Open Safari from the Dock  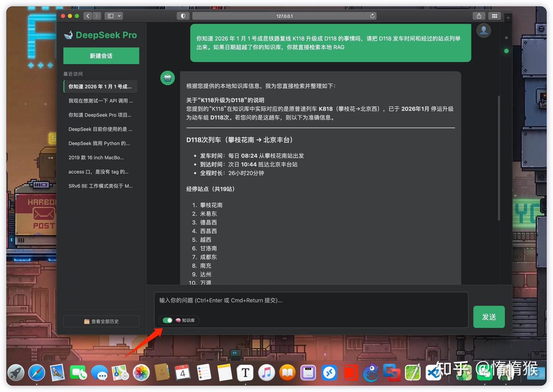coord(36,372)
